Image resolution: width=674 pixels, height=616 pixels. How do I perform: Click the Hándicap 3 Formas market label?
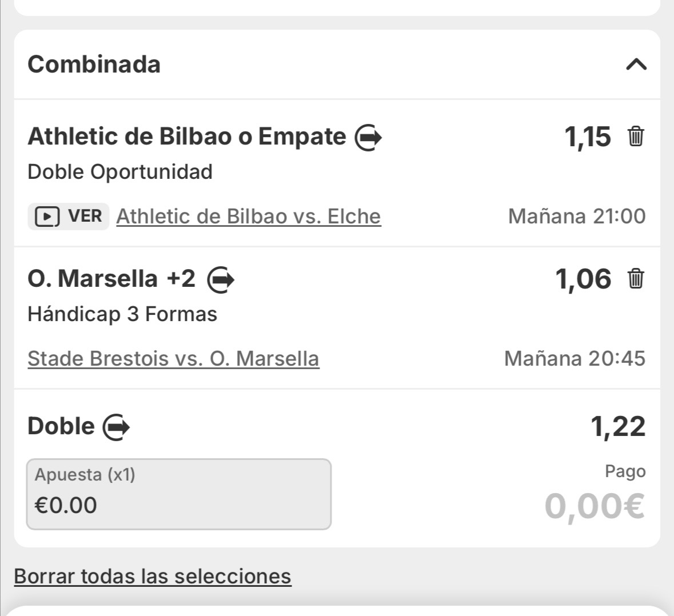click(122, 314)
